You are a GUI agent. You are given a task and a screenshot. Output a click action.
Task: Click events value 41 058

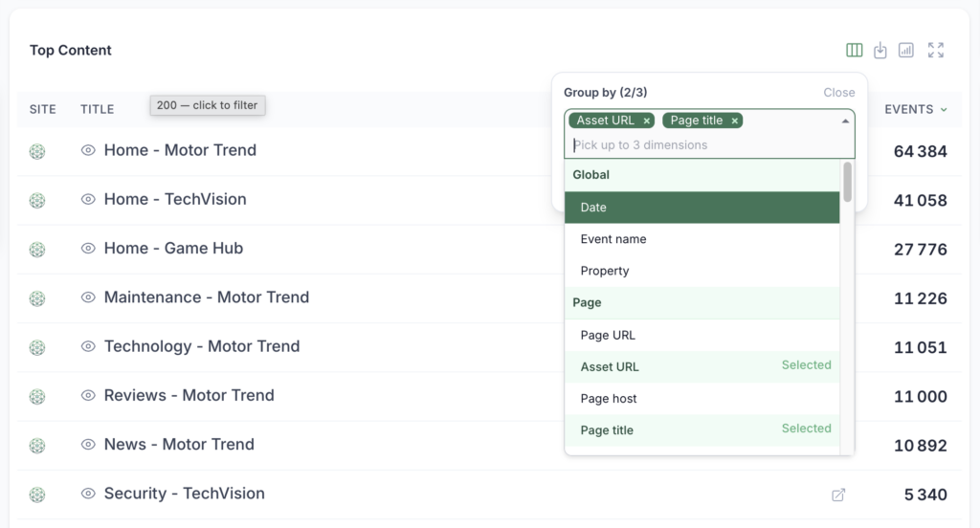tap(920, 200)
